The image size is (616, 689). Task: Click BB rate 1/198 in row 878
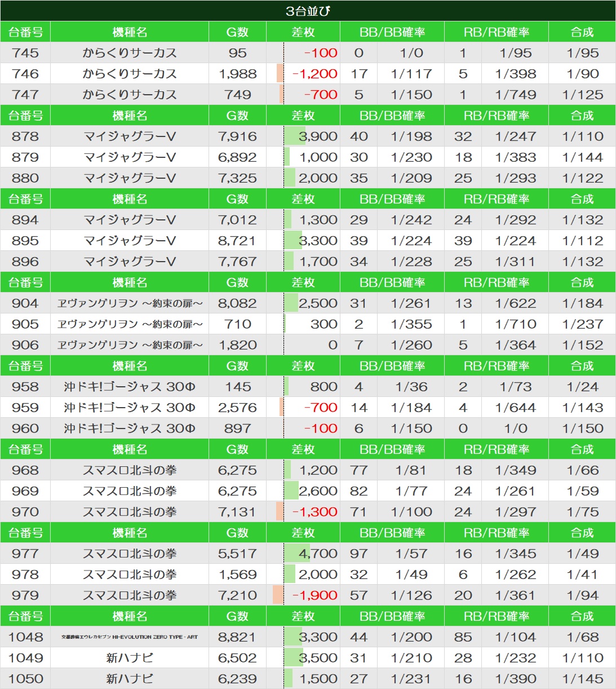click(x=411, y=136)
